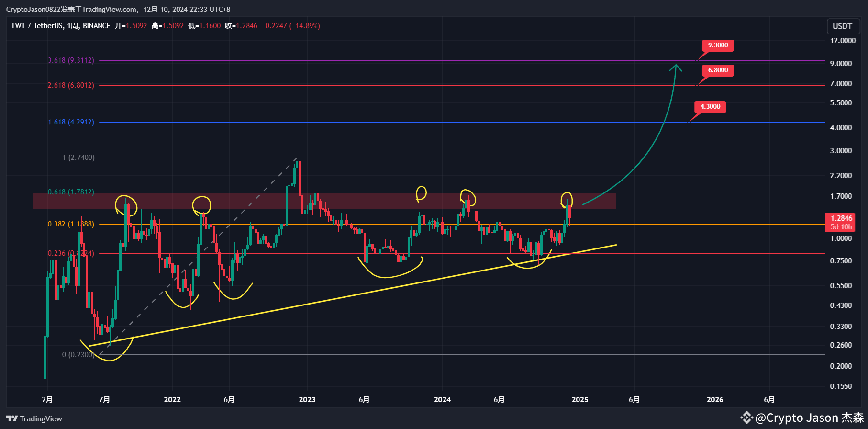Click 1.0000 on the price axis
The height and width of the screenshot is (429, 868).
pos(841,238)
